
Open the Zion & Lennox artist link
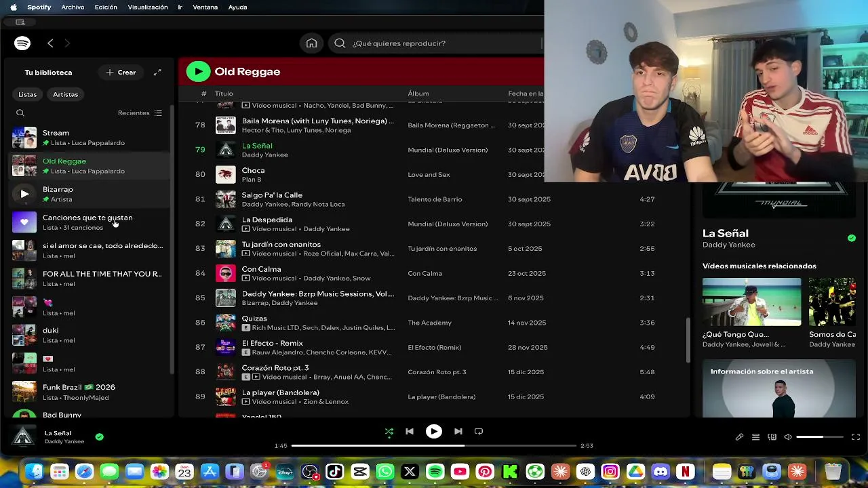click(x=326, y=401)
